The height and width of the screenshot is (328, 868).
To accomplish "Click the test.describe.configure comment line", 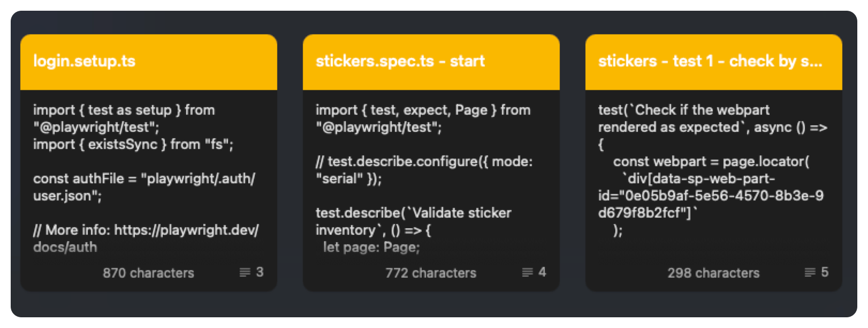I will pyautogui.click(x=424, y=162).
